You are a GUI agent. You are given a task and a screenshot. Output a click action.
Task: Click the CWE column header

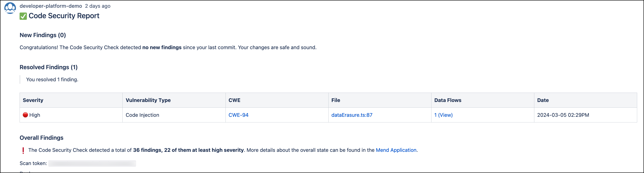pos(234,100)
